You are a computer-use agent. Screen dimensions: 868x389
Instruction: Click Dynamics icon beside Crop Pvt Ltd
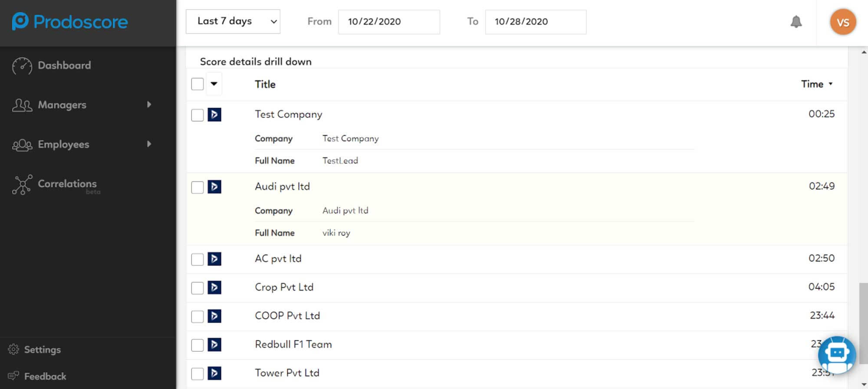pos(214,287)
